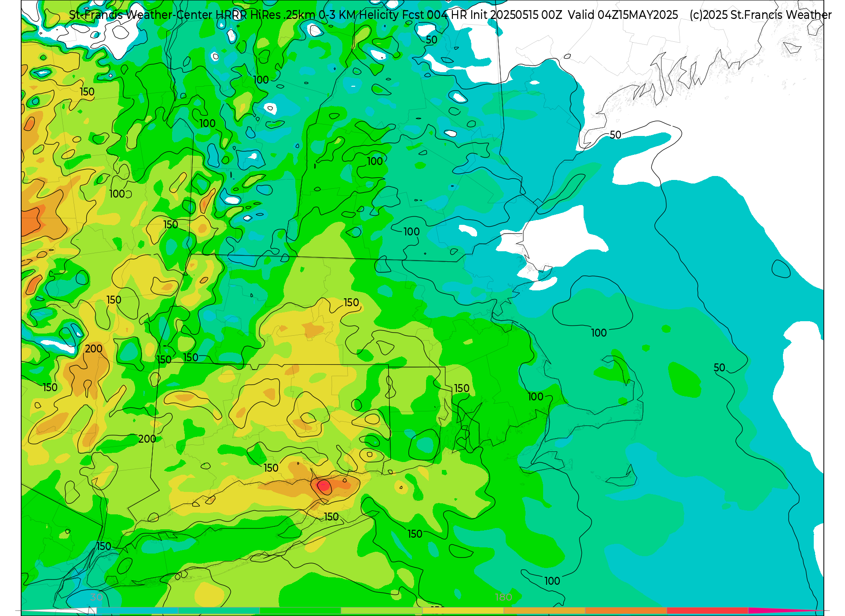Screen dimensions: 845x616
Task: Pick the yellow segment of the color bar
Action: (463, 611)
